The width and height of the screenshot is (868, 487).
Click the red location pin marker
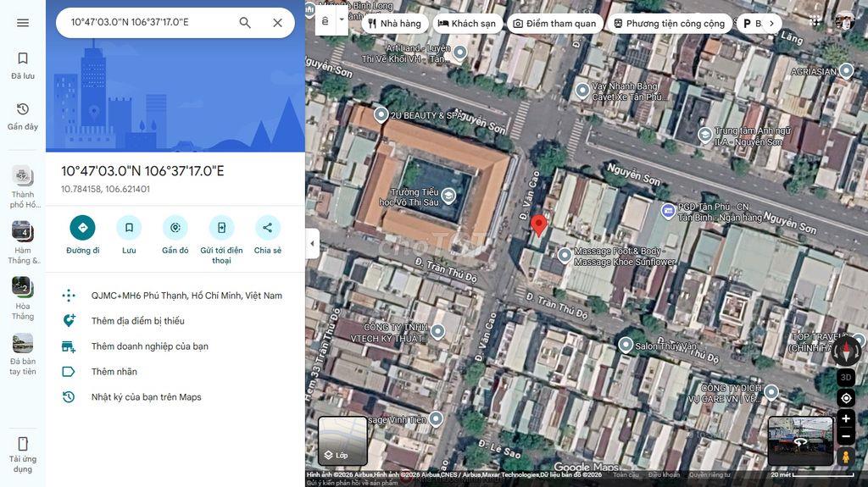(x=538, y=225)
